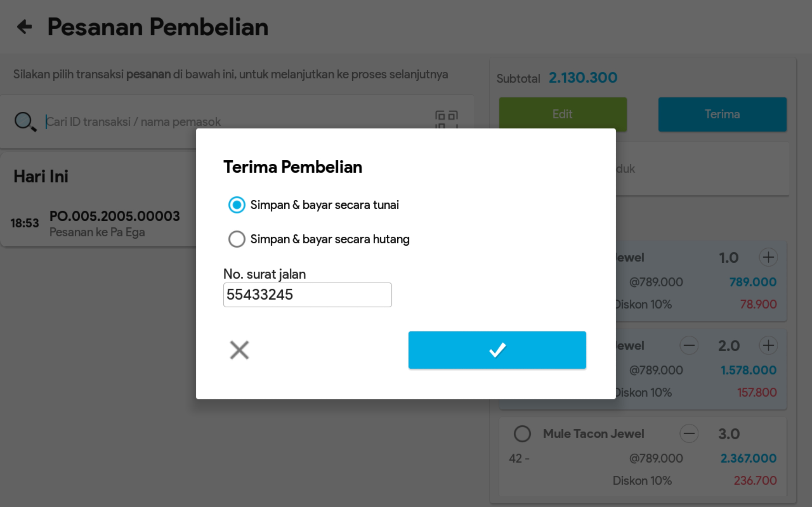Click the No. surat jalan input field
Screen dimensions: 812x507
(307, 295)
